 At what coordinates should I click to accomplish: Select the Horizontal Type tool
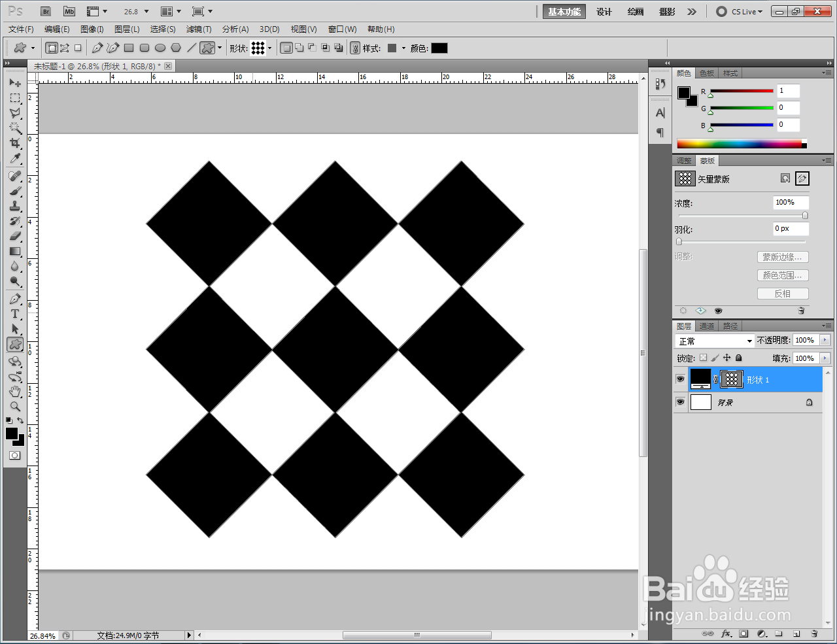[15, 314]
